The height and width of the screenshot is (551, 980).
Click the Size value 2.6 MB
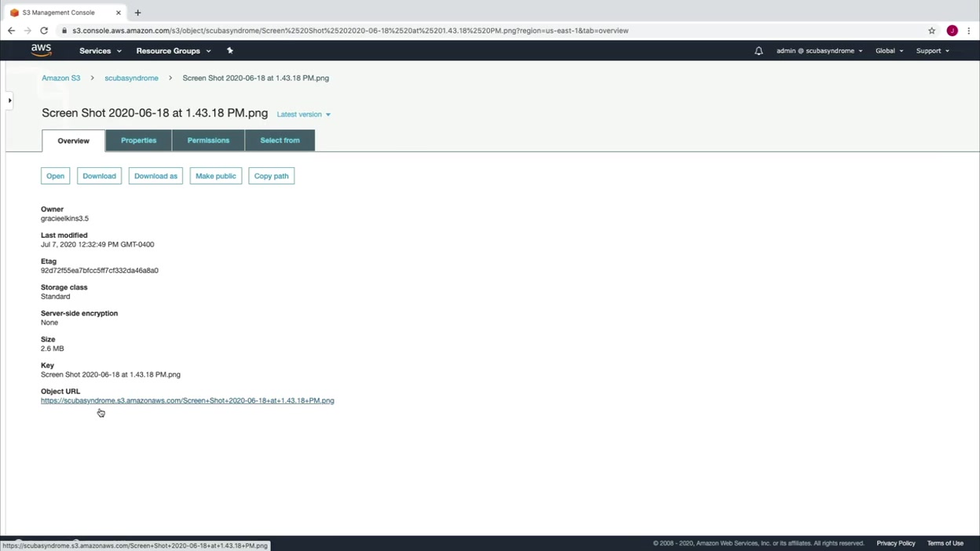pos(53,348)
